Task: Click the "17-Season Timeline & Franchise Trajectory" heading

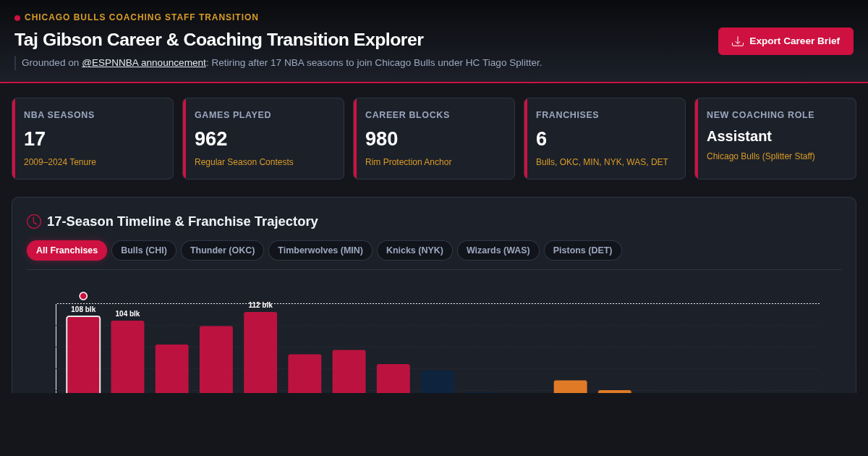Action: click(182, 221)
